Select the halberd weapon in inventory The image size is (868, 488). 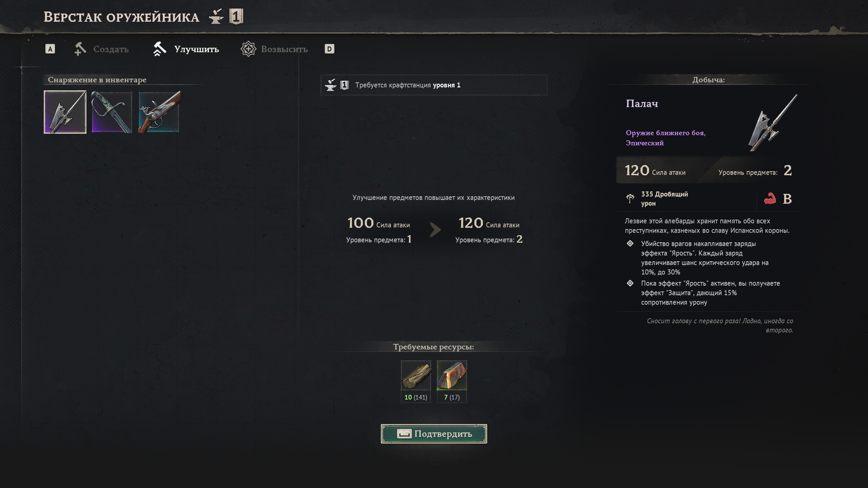[x=65, y=112]
